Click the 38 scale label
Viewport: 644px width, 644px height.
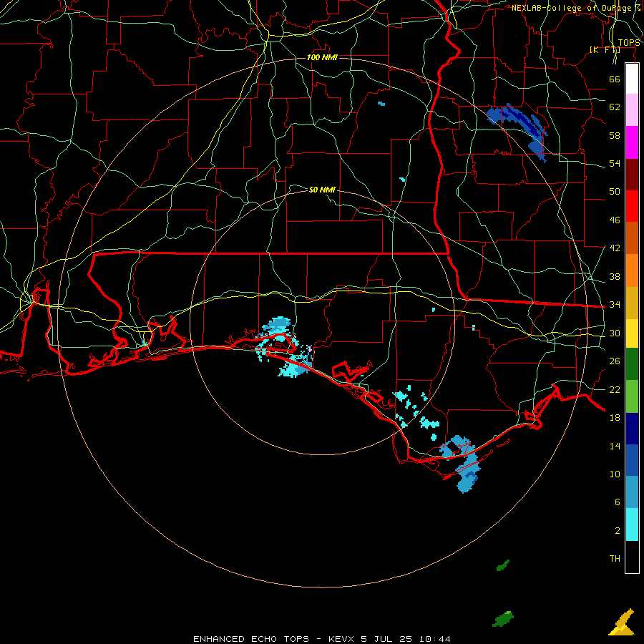(x=615, y=277)
